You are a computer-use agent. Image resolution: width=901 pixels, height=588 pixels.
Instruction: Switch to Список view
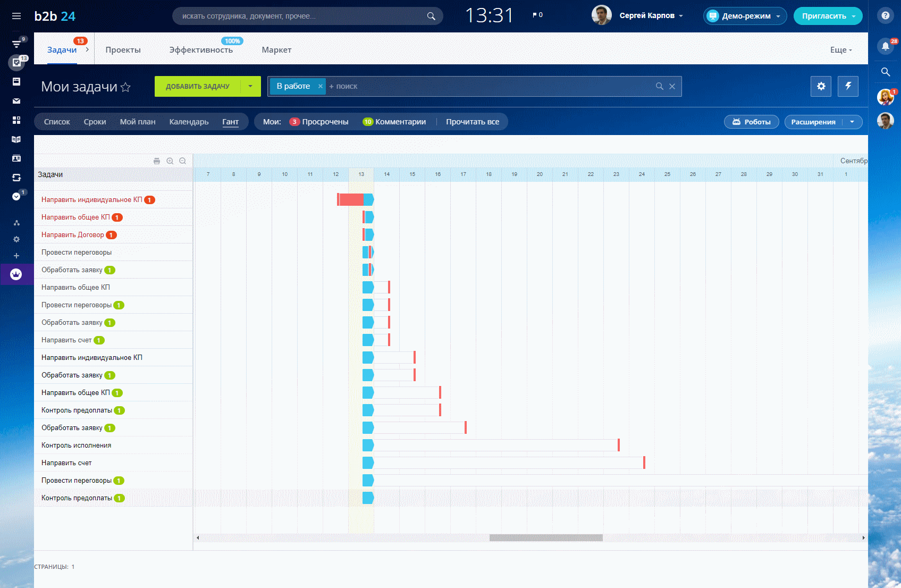click(x=57, y=122)
